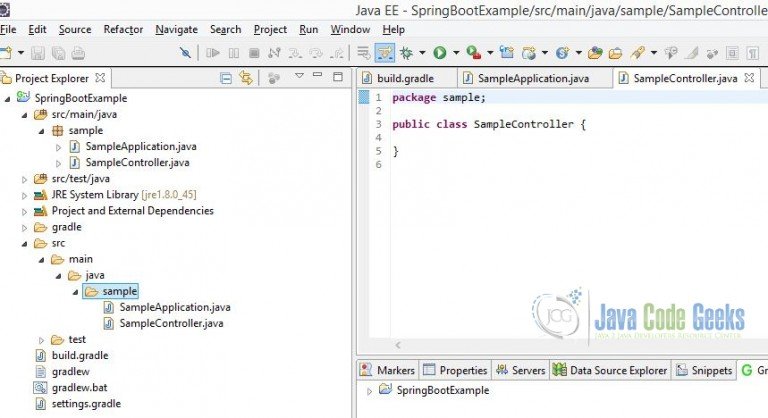Open the Search icon dropdown arrow

(653, 52)
